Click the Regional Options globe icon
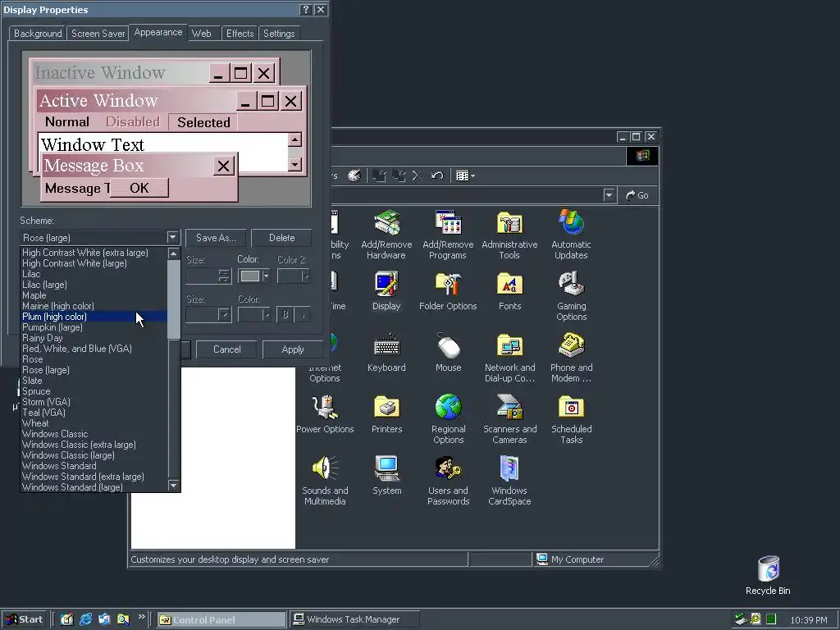 449,408
